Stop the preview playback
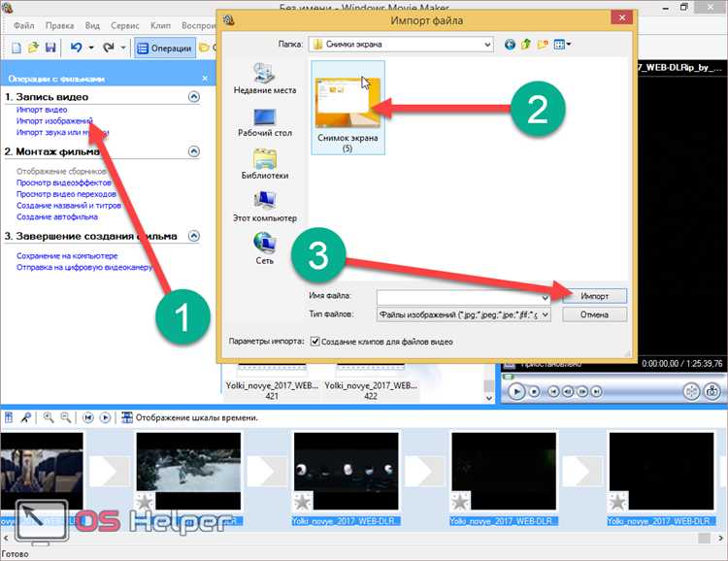Screen dimensions: 728x561 [535, 392]
